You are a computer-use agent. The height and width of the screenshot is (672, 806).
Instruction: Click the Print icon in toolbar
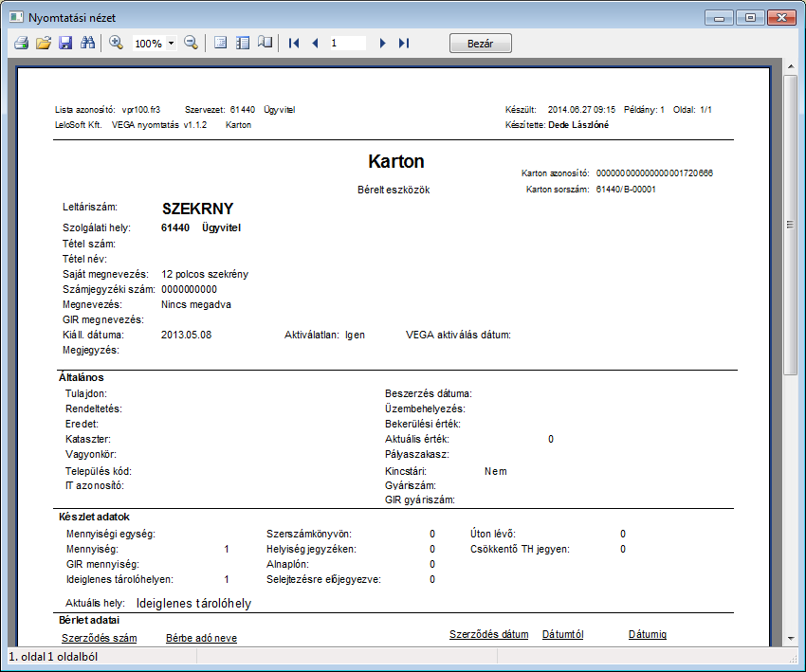click(21, 44)
